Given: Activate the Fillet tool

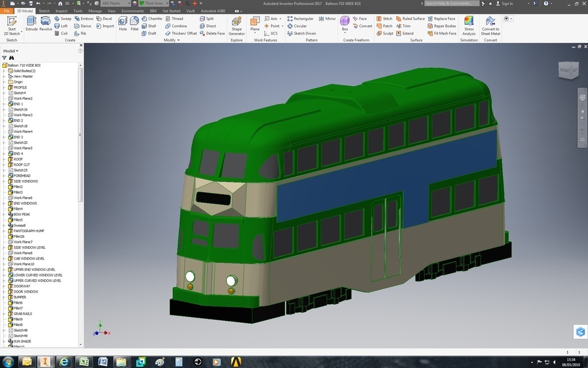Looking at the screenshot, I should coord(134,23).
